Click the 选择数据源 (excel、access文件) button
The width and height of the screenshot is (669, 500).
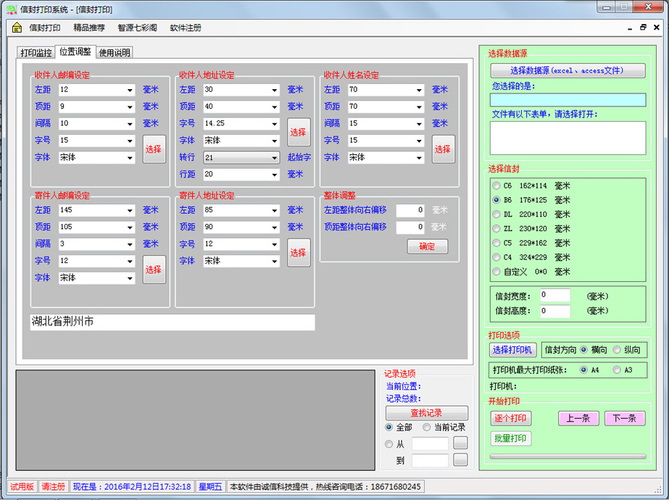click(566, 71)
